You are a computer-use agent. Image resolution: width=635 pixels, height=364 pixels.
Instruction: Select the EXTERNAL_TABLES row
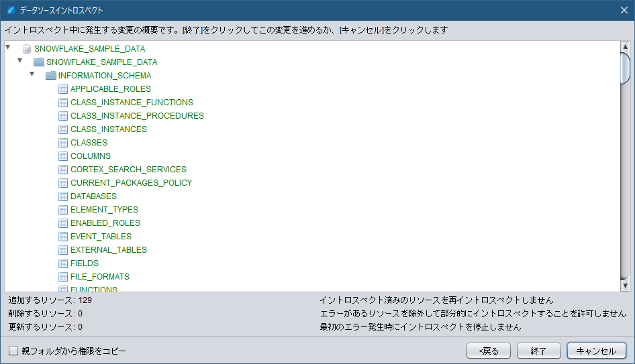point(109,249)
